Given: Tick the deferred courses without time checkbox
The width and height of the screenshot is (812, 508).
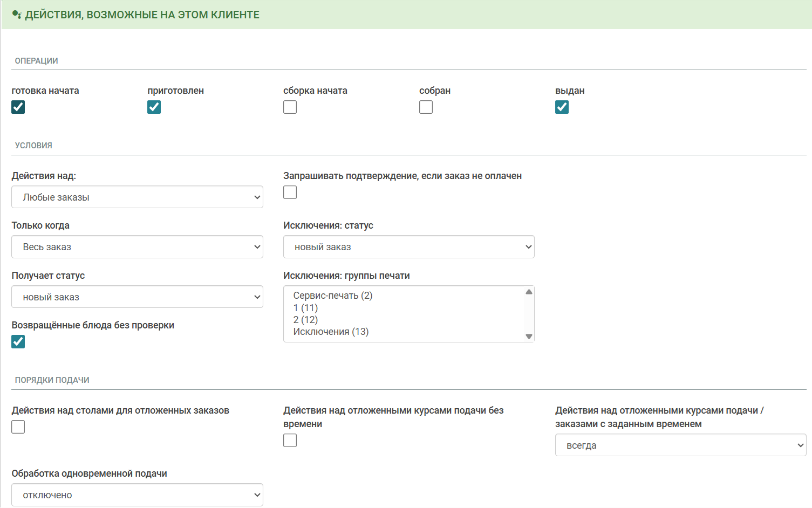Looking at the screenshot, I should pyautogui.click(x=290, y=441).
